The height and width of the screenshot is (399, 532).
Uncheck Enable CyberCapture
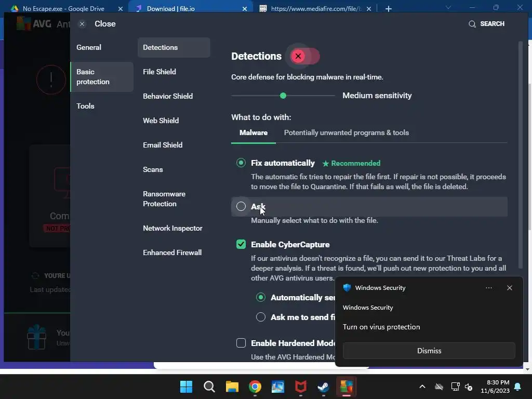[241, 244]
